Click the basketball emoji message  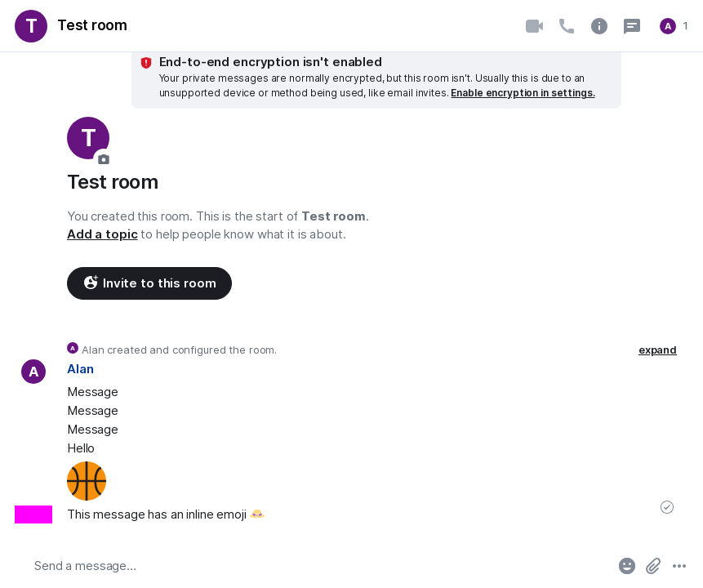pos(87,481)
